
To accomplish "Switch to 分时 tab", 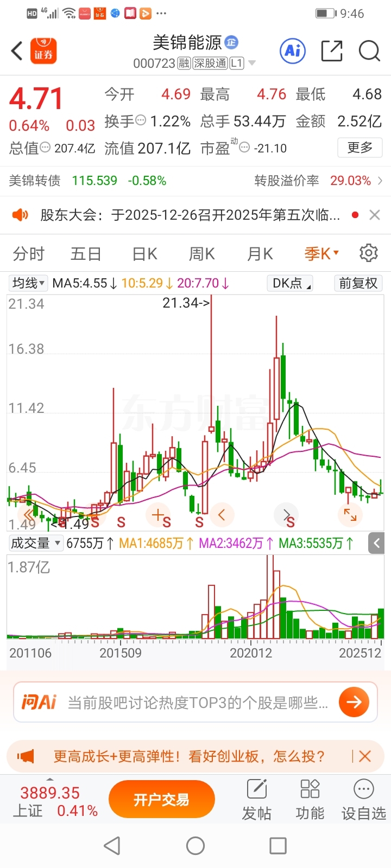I will [29, 253].
